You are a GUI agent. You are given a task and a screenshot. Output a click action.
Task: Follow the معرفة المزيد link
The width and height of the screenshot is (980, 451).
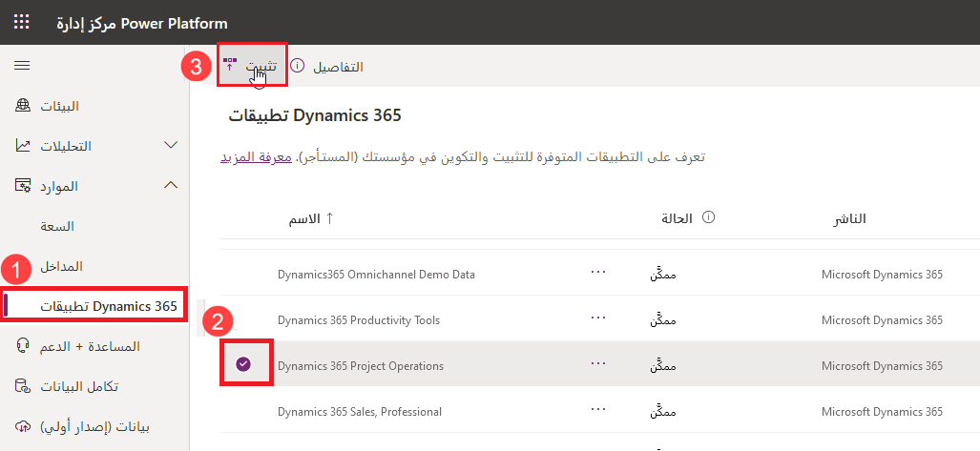tap(257, 156)
